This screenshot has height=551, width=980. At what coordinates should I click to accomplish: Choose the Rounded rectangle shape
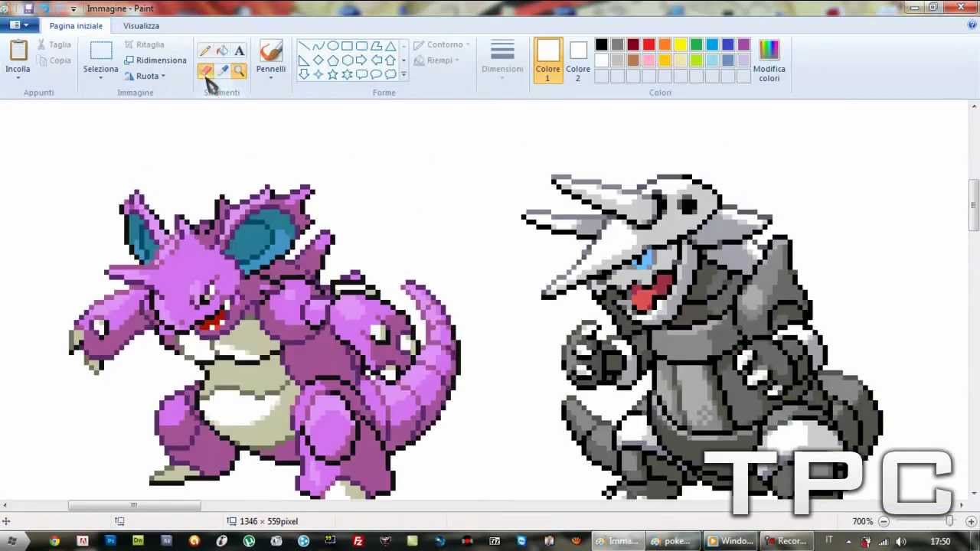362,45
